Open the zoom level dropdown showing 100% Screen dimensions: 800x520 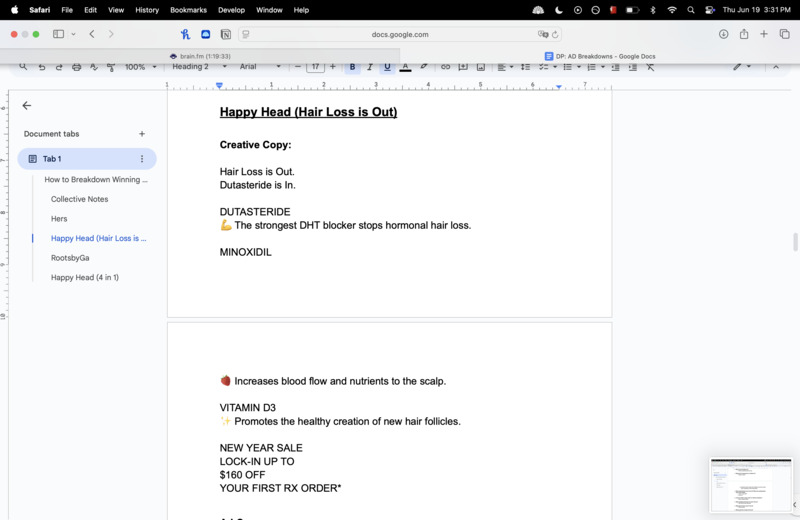(x=141, y=67)
